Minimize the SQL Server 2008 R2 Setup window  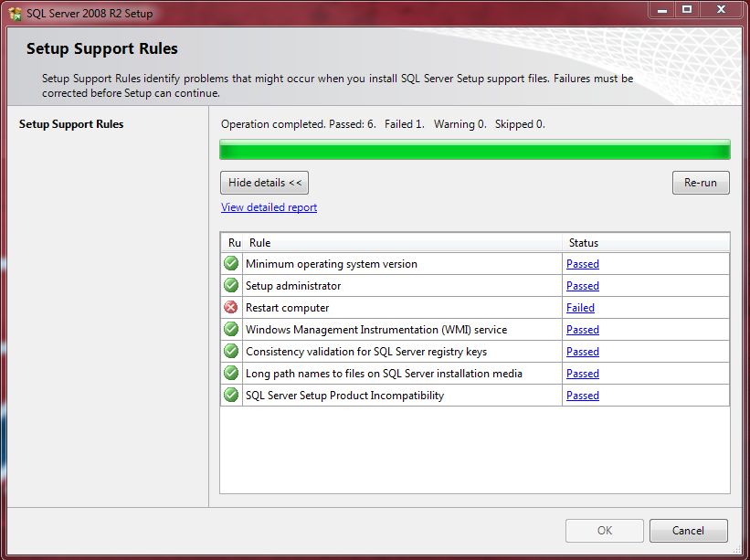click(x=662, y=10)
